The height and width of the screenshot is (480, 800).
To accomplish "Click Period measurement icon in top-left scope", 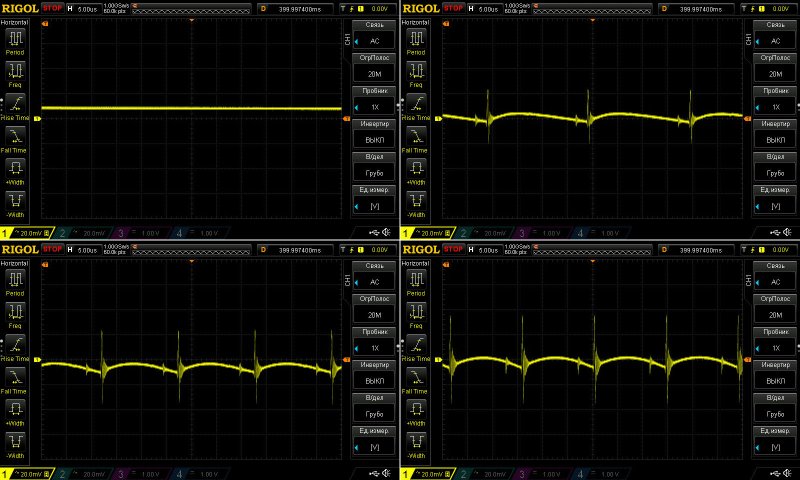I will 17,39.
